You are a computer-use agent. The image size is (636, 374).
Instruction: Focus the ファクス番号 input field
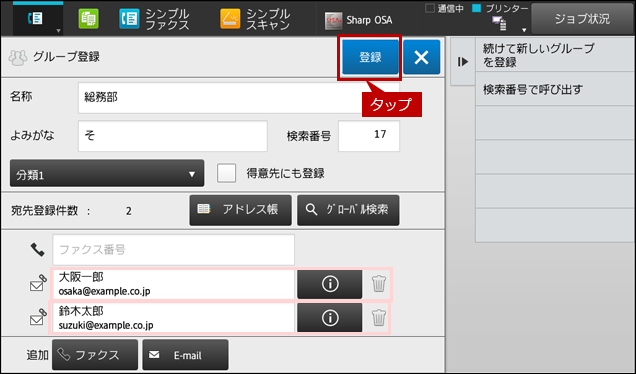click(173, 249)
